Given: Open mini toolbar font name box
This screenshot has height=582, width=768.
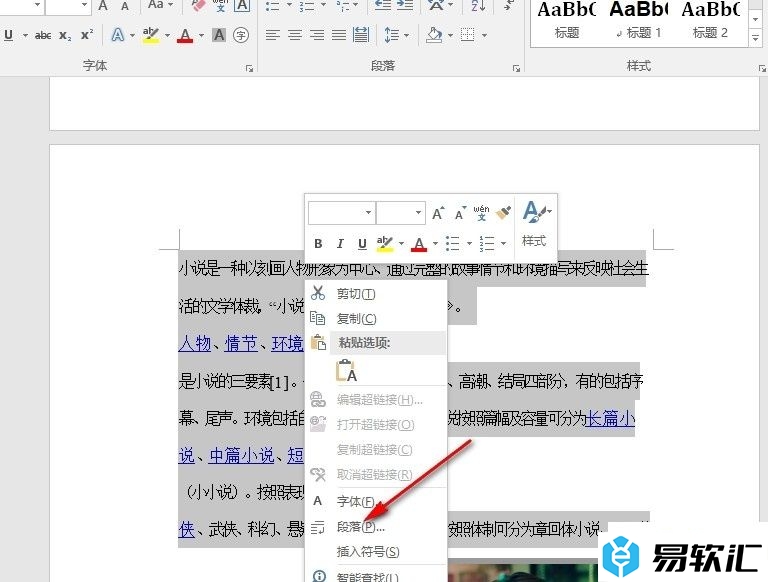Looking at the screenshot, I should coord(341,212).
